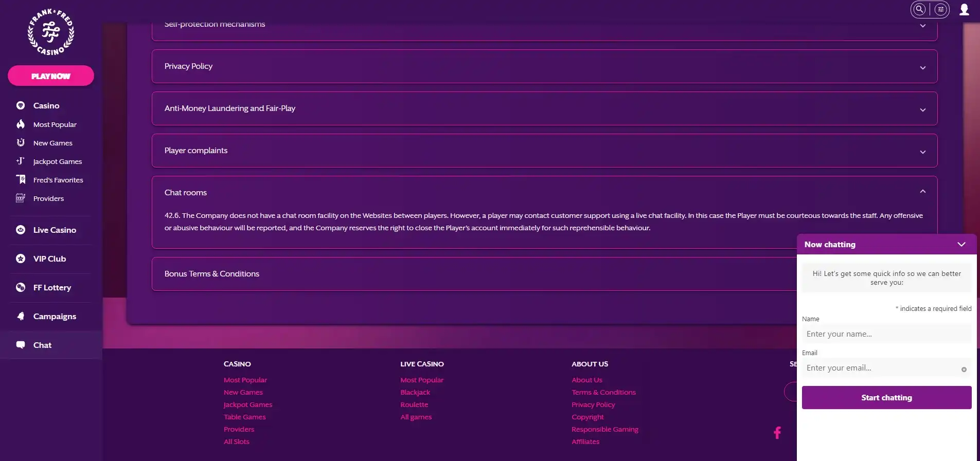
Task: Expand Anti-Money Laundering and Fair-Play section
Action: (x=922, y=109)
